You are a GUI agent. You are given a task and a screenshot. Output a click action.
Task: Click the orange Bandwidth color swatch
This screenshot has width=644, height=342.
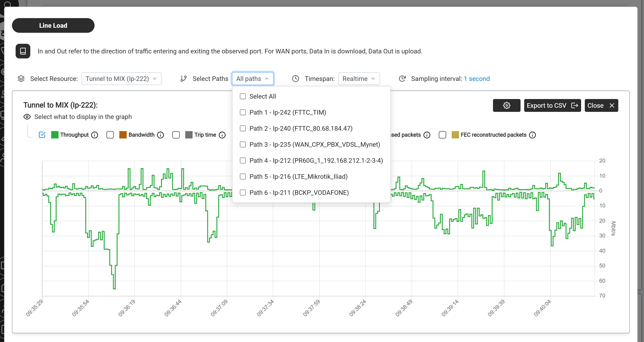coord(123,135)
